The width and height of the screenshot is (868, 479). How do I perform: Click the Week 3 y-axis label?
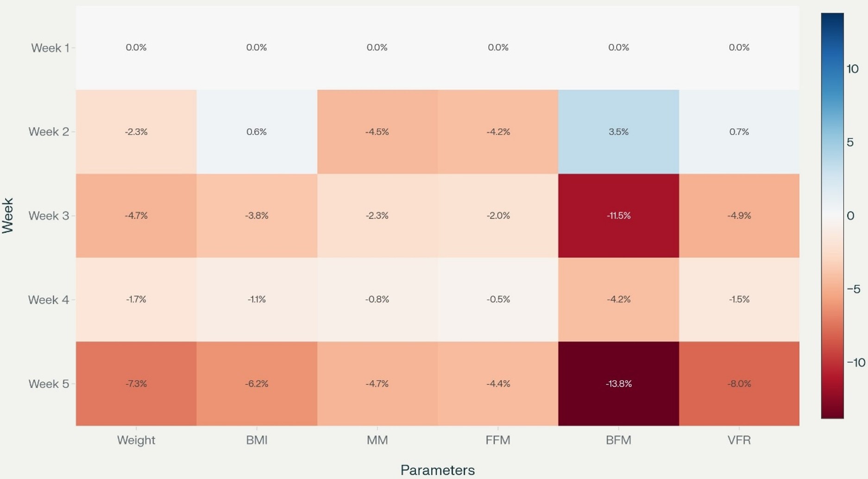49,216
